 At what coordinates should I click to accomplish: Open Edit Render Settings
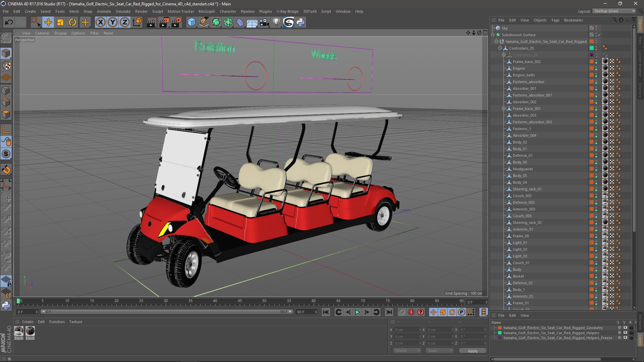[x=176, y=22]
